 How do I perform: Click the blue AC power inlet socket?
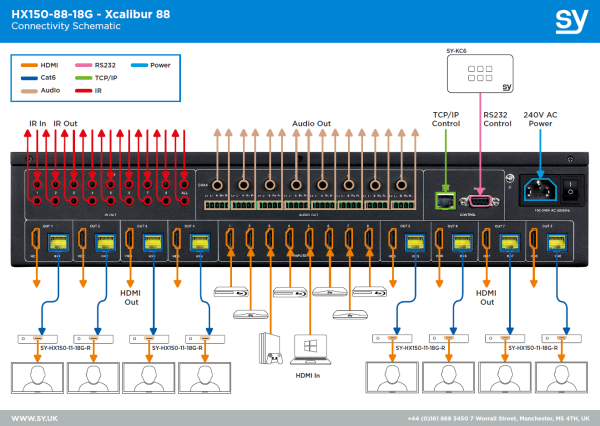click(540, 189)
